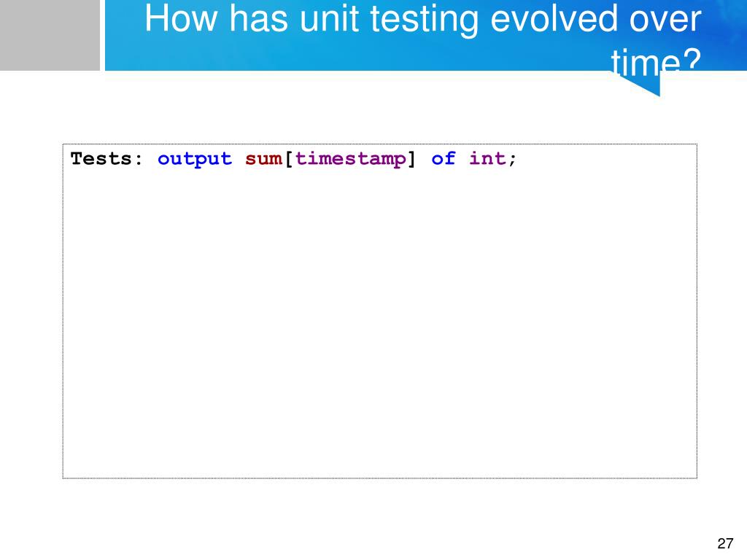The width and height of the screenshot is (747, 560).
Task: Click the blue keyword 'output'
Action: point(194,160)
